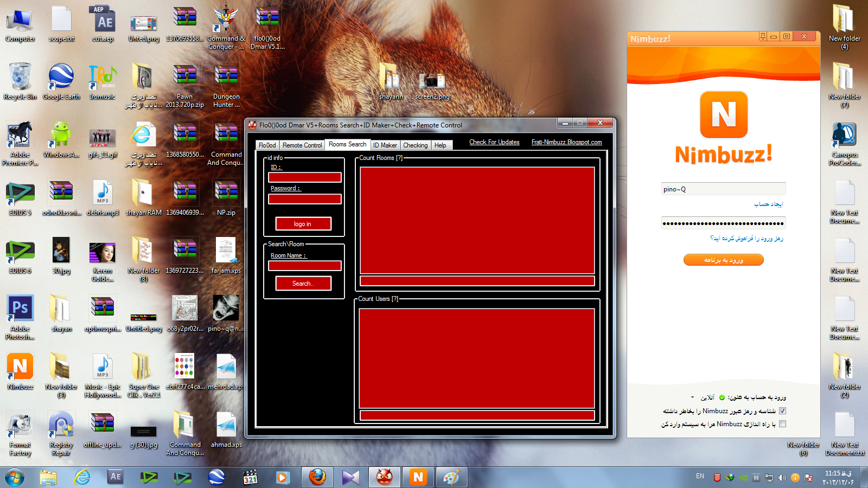Viewport: 868px width, 488px height.
Task: Click the Windows Start button
Action: (15, 477)
